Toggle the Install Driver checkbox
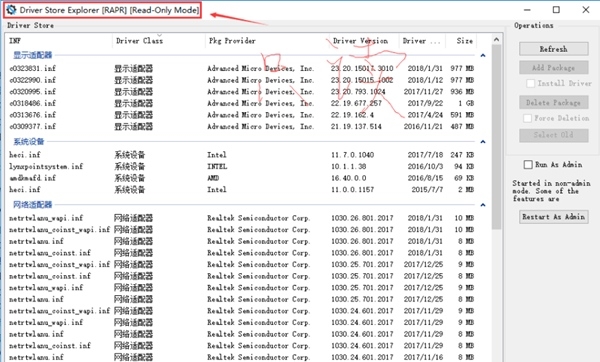Viewport: 600px width, 362px height. point(530,83)
